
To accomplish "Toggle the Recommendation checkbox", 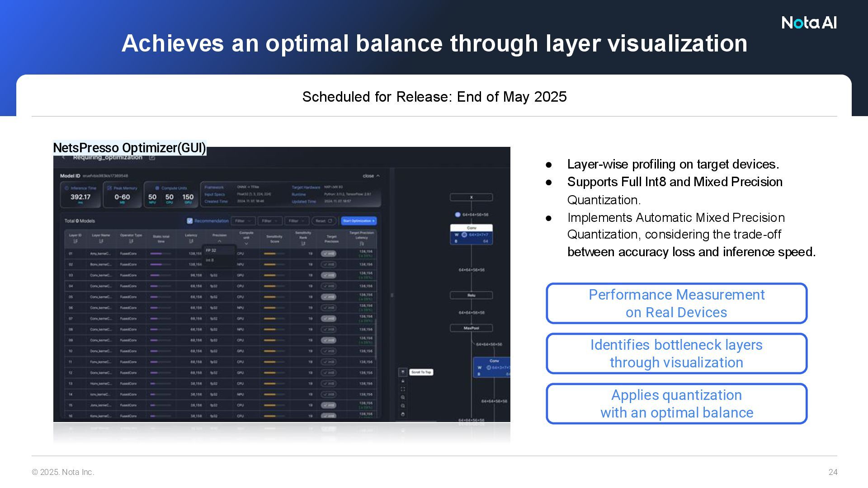I will tap(190, 221).
